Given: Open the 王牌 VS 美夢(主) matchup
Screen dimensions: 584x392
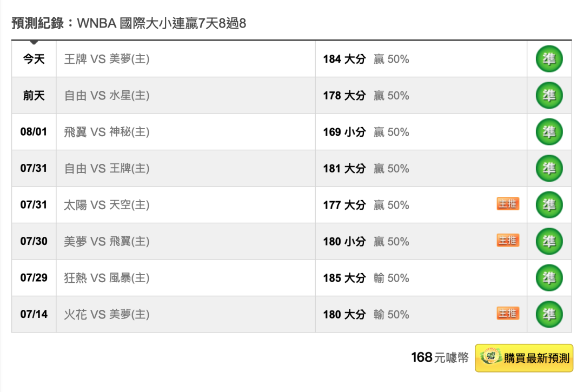Looking at the screenshot, I should [x=107, y=59].
